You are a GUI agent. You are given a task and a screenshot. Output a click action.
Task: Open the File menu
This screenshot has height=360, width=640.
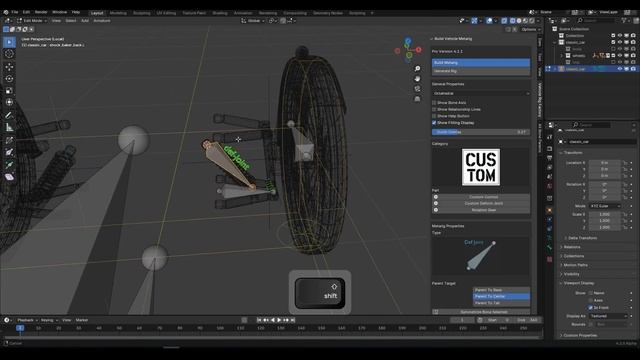click(x=15, y=12)
